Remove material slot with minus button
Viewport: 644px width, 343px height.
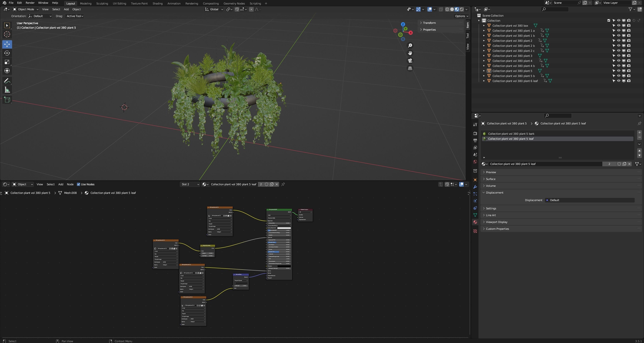[639, 138]
